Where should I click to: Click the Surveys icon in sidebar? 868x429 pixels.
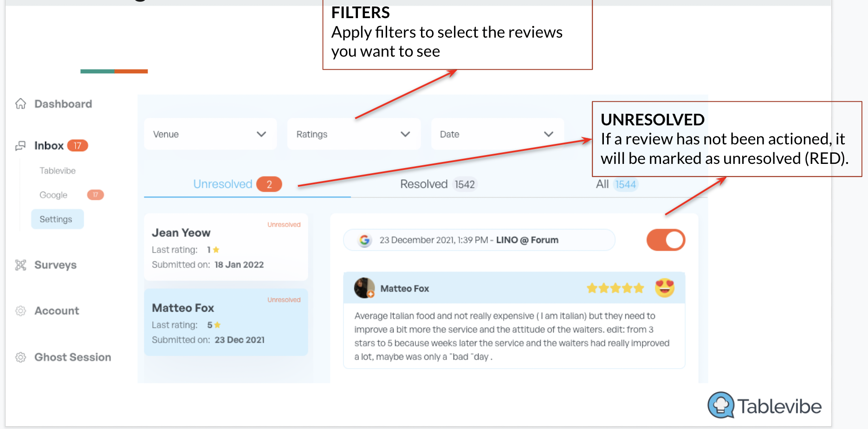[x=20, y=265]
